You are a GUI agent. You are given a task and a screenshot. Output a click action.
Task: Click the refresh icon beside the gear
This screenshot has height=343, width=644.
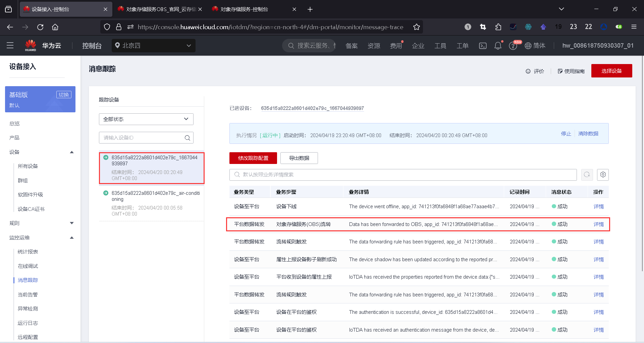coord(587,175)
